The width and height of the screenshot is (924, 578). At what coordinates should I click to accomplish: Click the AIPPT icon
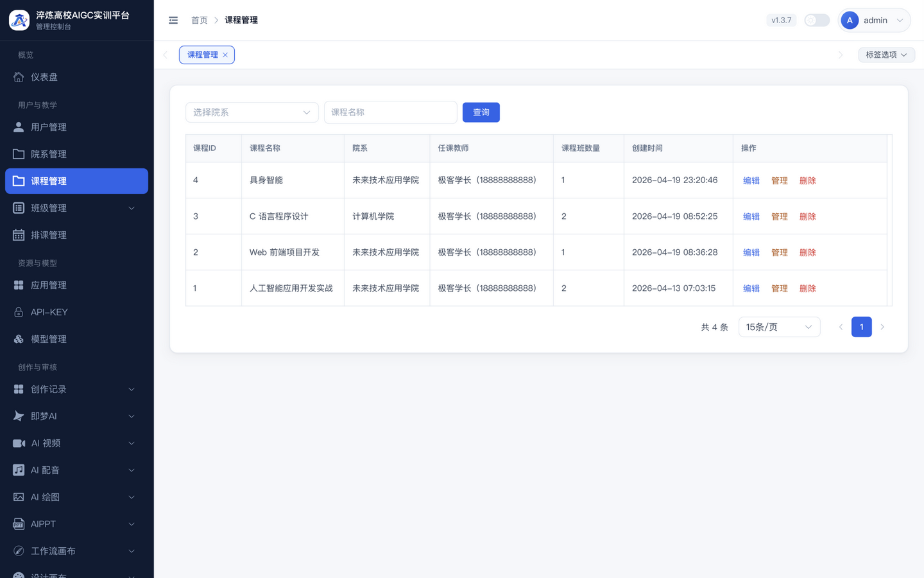click(19, 524)
